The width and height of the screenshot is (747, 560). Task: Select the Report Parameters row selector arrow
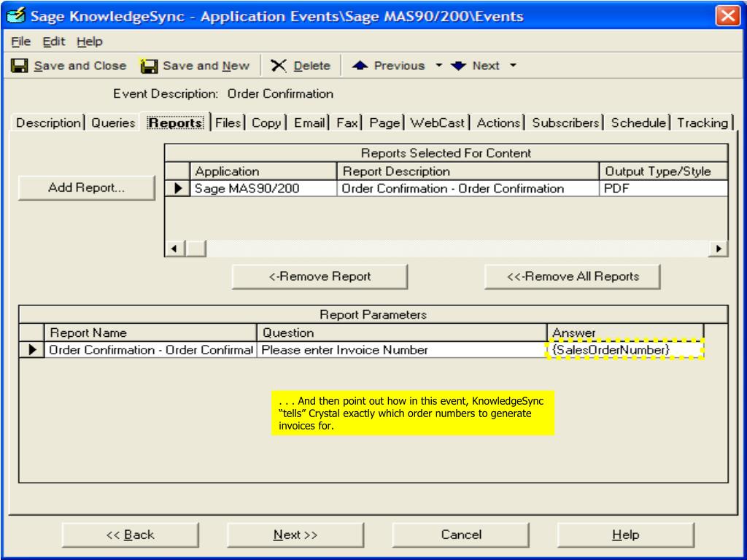(32, 349)
